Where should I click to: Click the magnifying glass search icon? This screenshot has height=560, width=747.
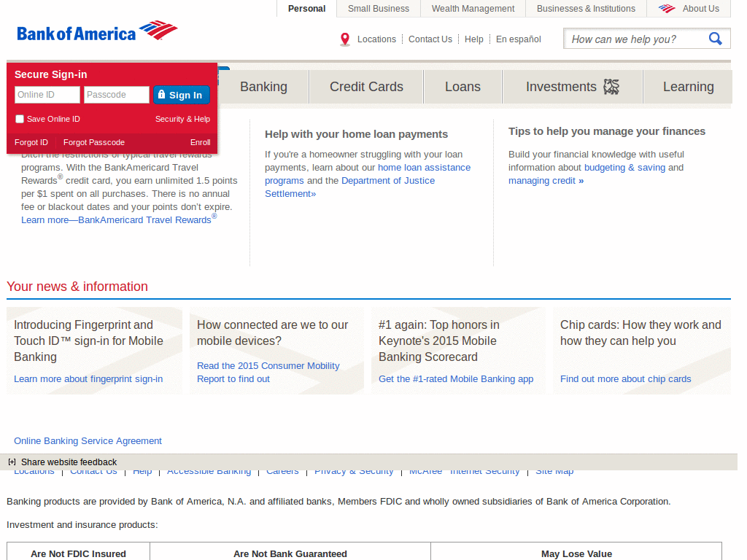click(x=715, y=39)
